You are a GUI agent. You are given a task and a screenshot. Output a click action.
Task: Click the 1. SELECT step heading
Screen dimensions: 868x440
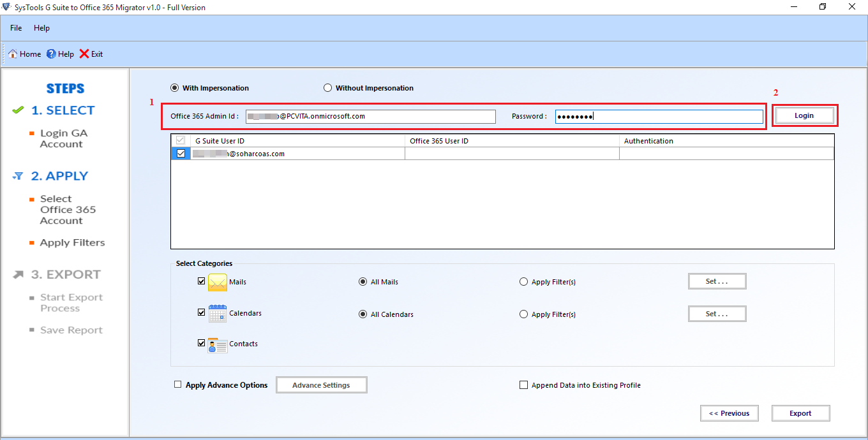tap(63, 110)
